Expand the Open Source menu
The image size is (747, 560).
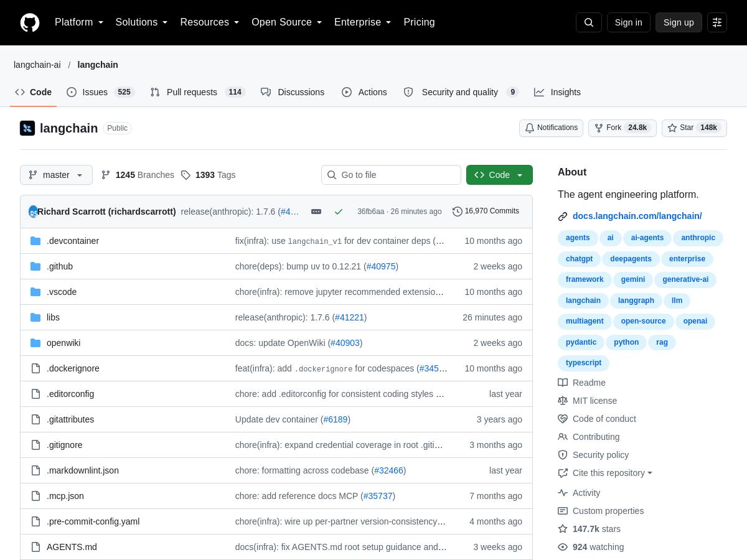287,22
